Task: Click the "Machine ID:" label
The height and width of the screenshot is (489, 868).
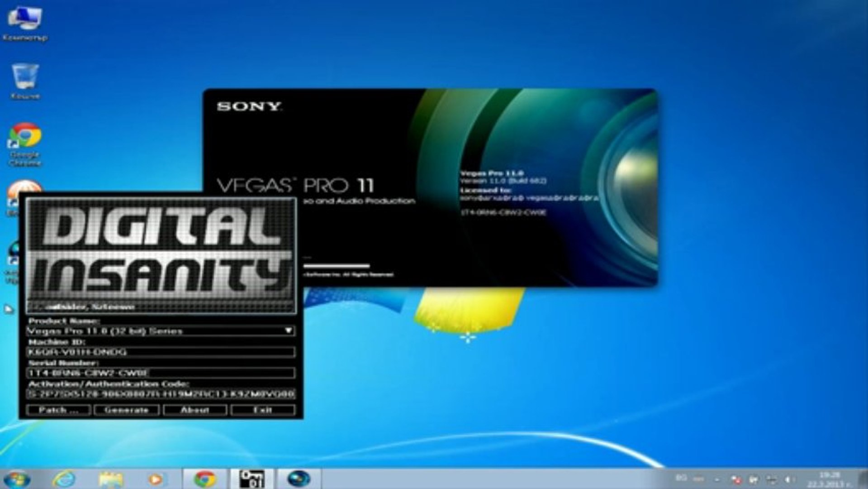Action: [x=57, y=342]
